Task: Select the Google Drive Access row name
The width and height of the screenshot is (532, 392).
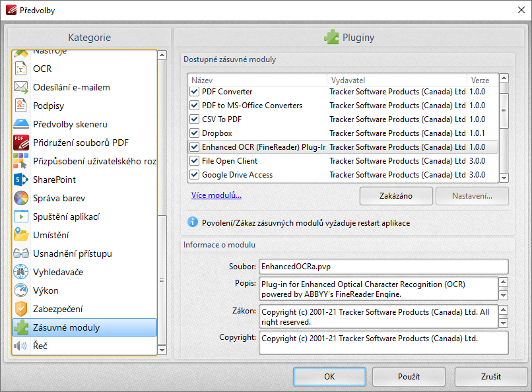Action: pos(237,175)
